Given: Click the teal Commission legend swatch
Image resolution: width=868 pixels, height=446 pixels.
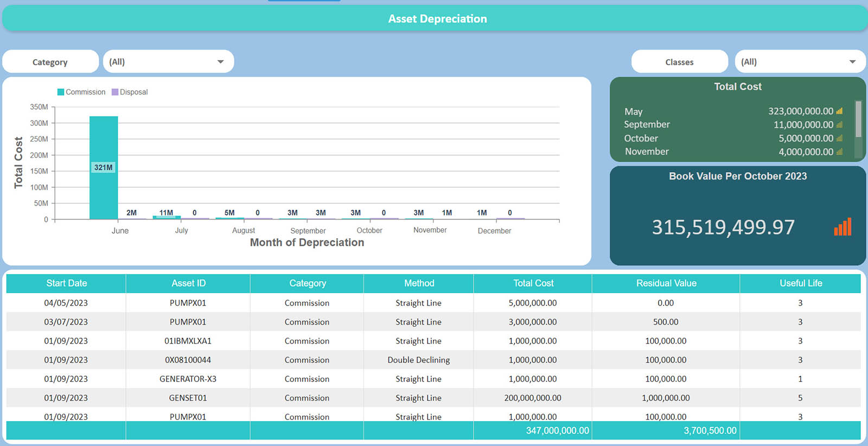Looking at the screenshot, I should 61,92.
